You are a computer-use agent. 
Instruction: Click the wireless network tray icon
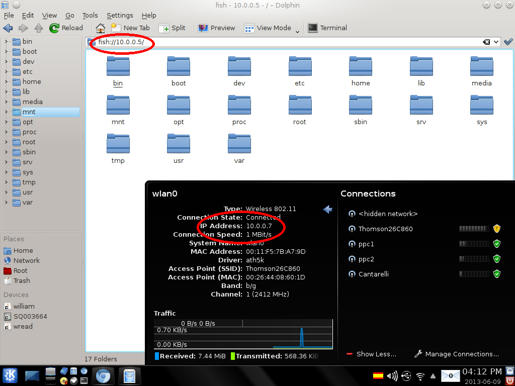point(420,376)
